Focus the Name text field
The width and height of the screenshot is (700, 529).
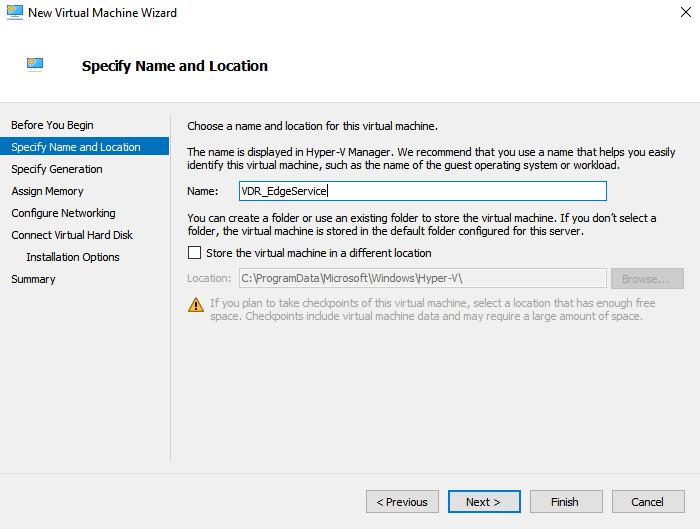point(423,191)
